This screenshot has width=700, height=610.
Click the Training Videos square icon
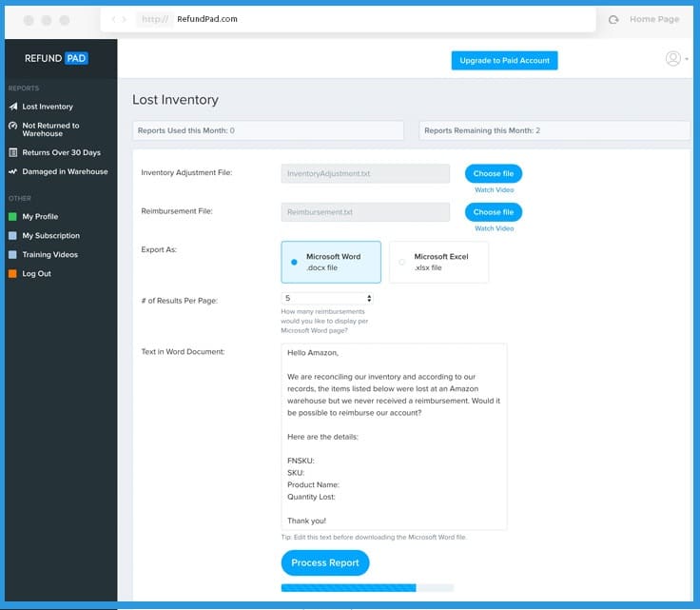pos(12,254)
